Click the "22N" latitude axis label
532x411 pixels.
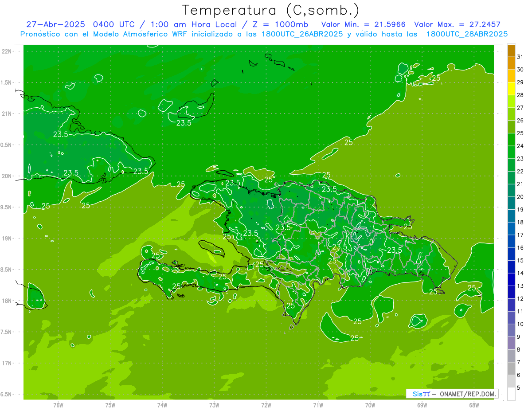(x=7, y=51)
